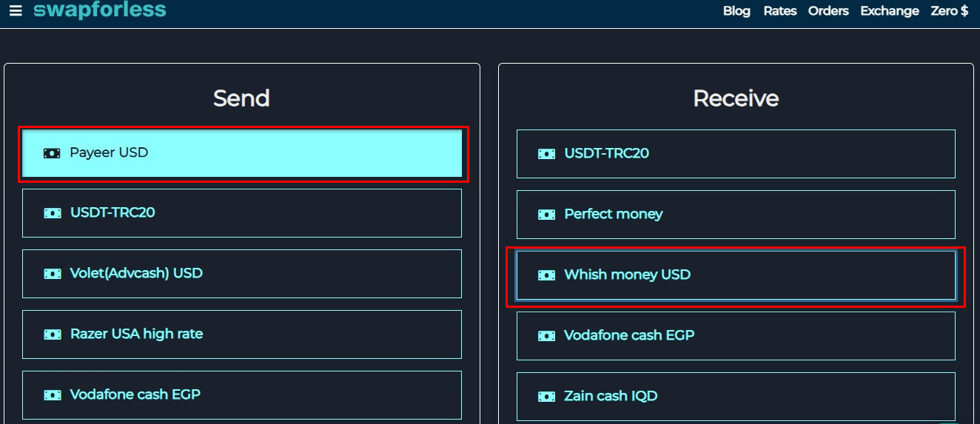Click the money icon beside Send USDT-TRC20
The height and width of the screenshot is (424, 980).
coord(53,213)
